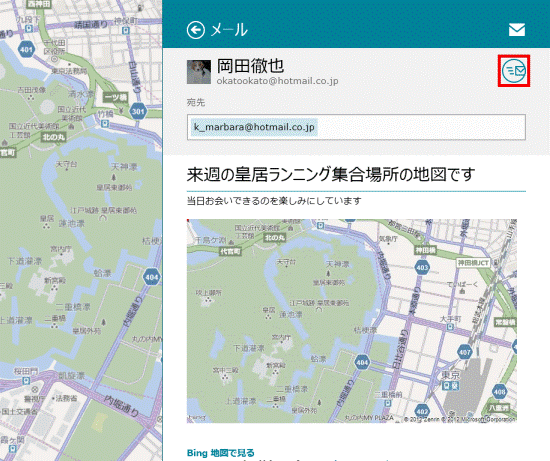Image resolution: width=550 pixels, height=461 pixels.
Task: Click 北の丸 label on background map
Action: coord(54,137)
